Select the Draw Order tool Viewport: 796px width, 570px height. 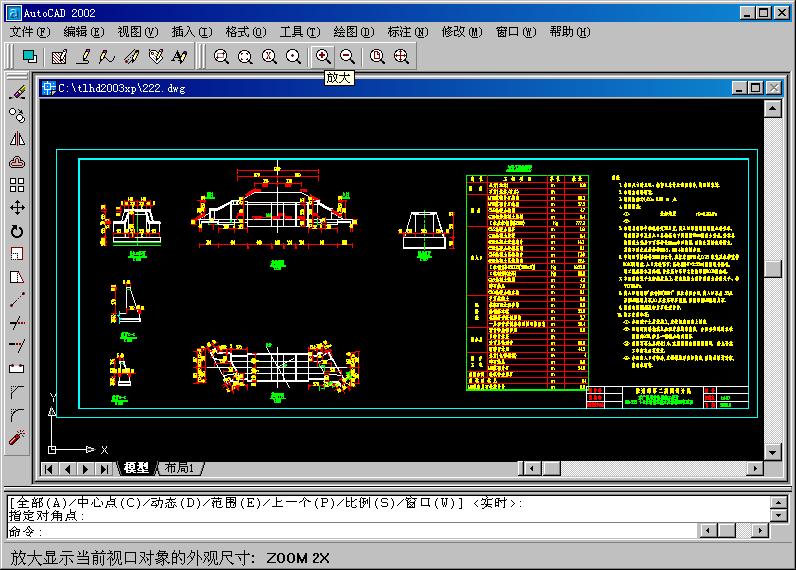point(29,56)
